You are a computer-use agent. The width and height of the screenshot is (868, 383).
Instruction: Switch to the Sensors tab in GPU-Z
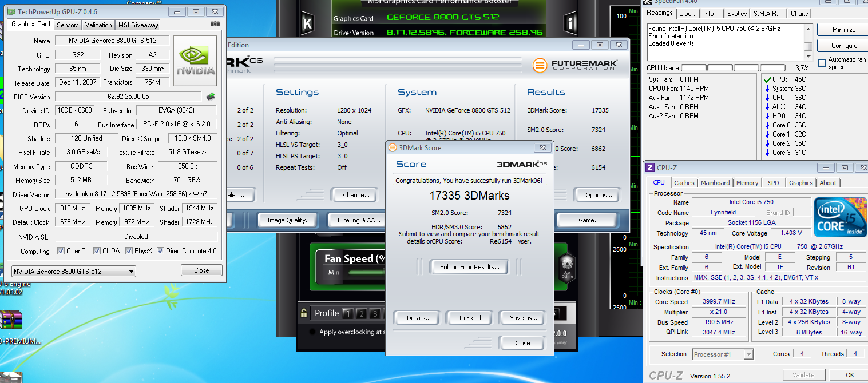[x=68, y=25]
